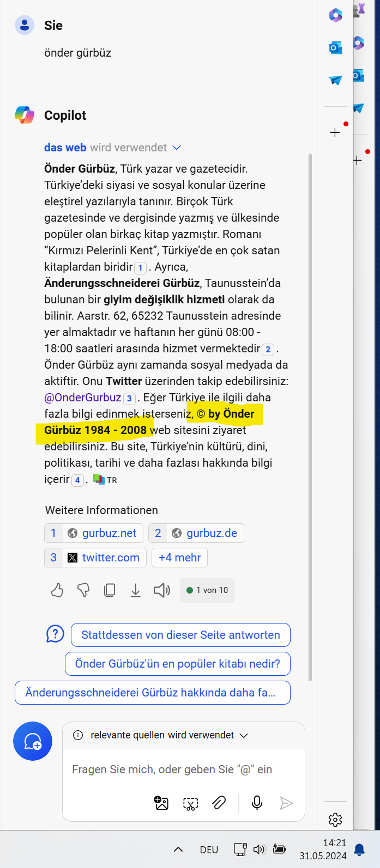Click citation 3 after @OnderGurbuz

coord(129,398)
